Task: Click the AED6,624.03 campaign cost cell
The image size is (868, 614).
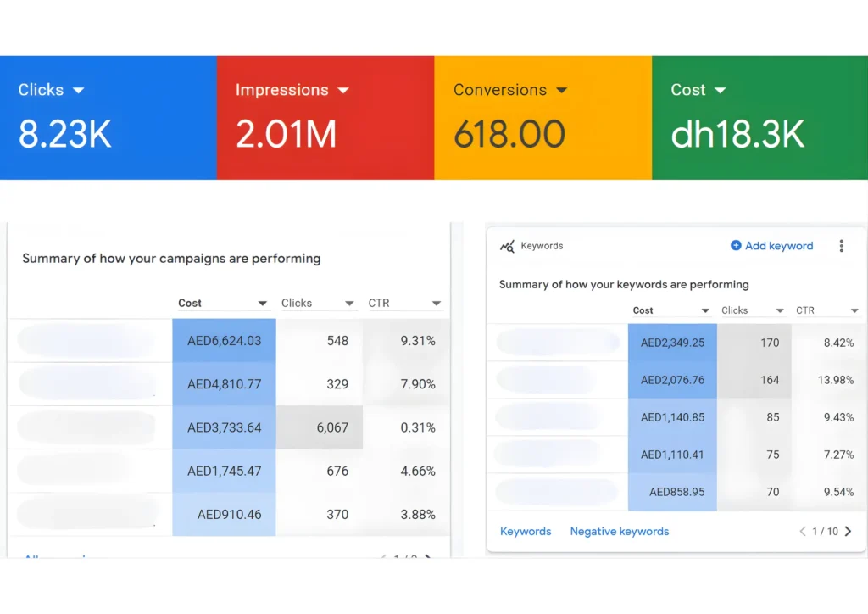Action: tap(224, 341)
